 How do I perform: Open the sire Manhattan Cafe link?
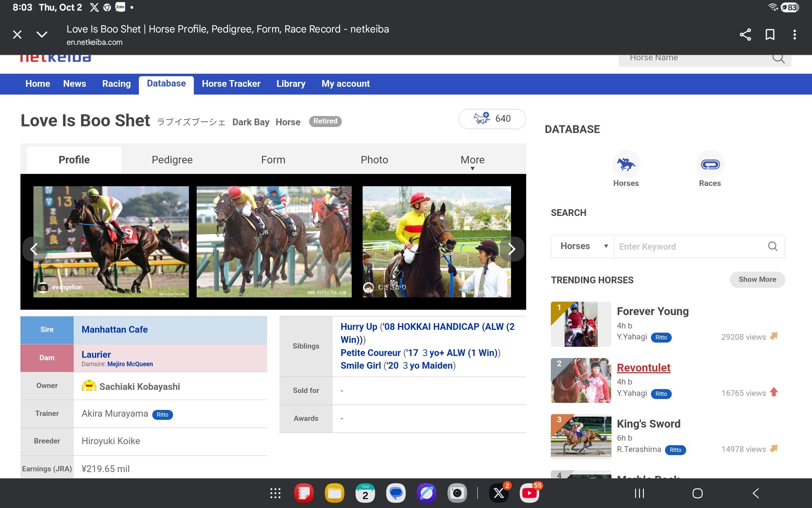115,329
